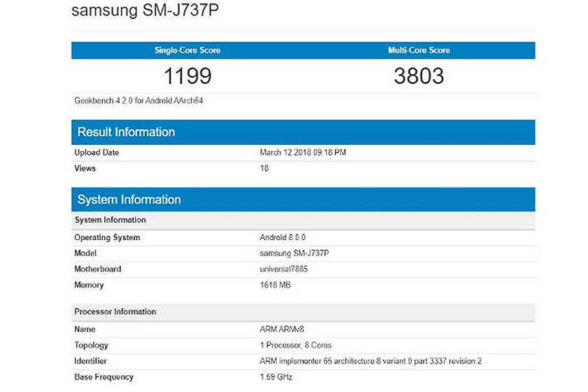Select the 'Single-Core Score' header
Screen dimensions: 588x392
tap(187, 50)
